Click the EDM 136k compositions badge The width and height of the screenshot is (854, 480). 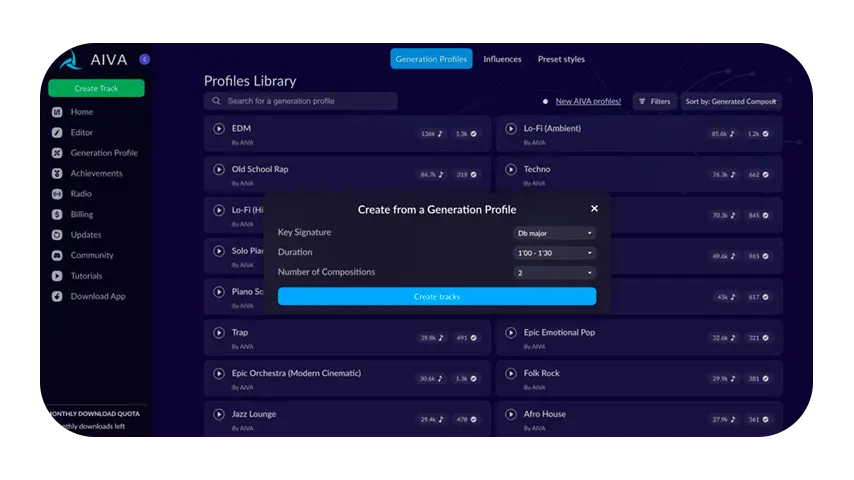pyautogui.click(x=431, y=134)
